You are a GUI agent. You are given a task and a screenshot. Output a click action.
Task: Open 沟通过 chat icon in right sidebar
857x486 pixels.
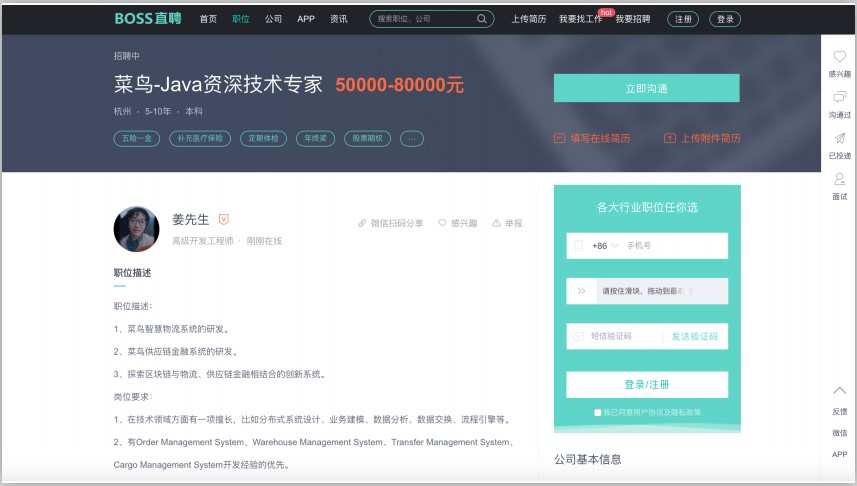(840, 97)
